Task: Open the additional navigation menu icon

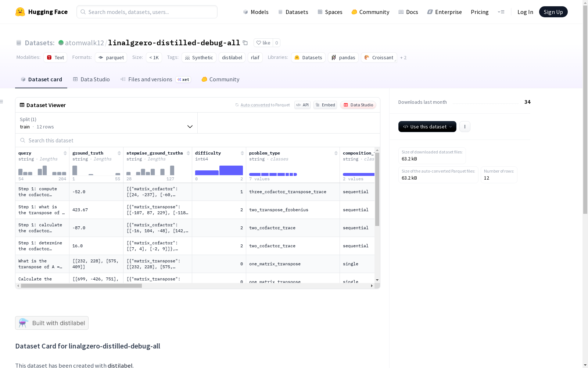Action: coord(501,12)
